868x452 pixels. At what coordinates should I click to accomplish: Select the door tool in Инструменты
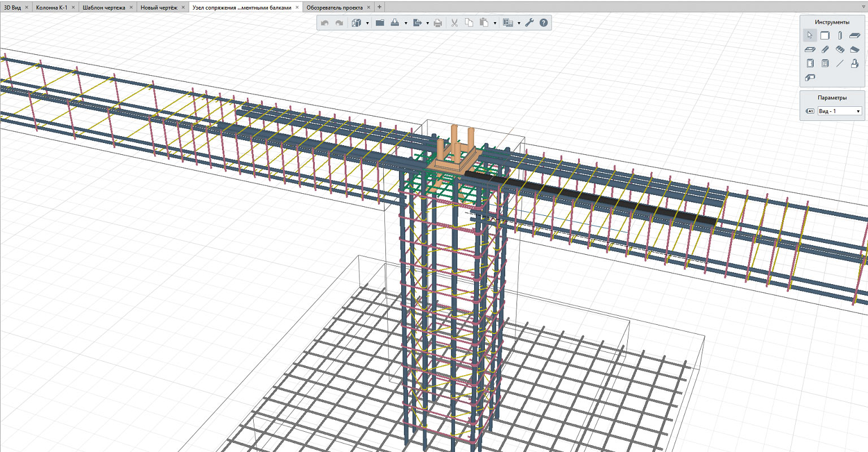point(810,63)
